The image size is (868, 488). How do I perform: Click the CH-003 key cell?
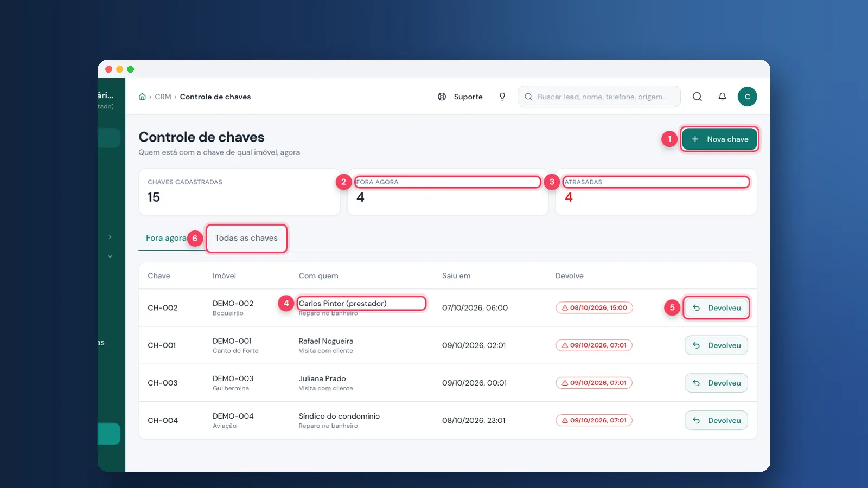click(x=163, y=383)
